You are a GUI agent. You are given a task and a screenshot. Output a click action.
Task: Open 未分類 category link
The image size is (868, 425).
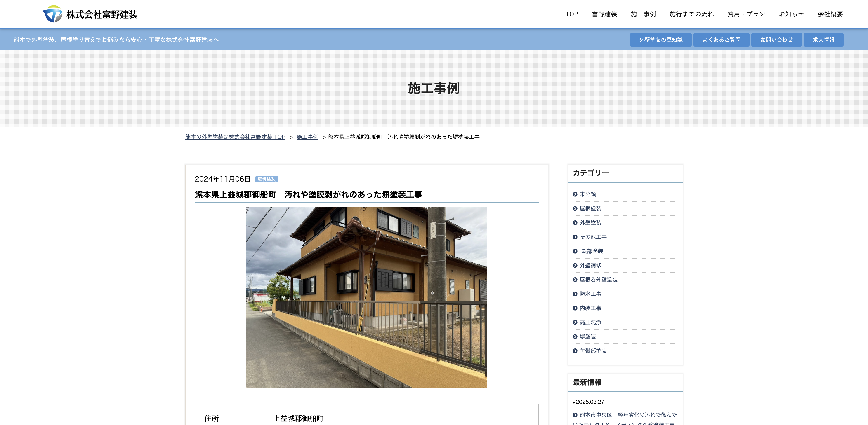click(587, 194)
